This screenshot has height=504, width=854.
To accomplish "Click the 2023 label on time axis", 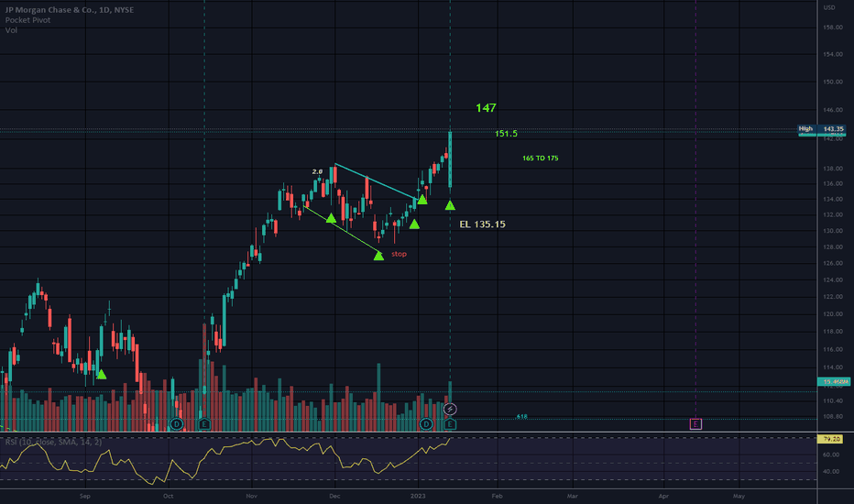I will (418, 497).
